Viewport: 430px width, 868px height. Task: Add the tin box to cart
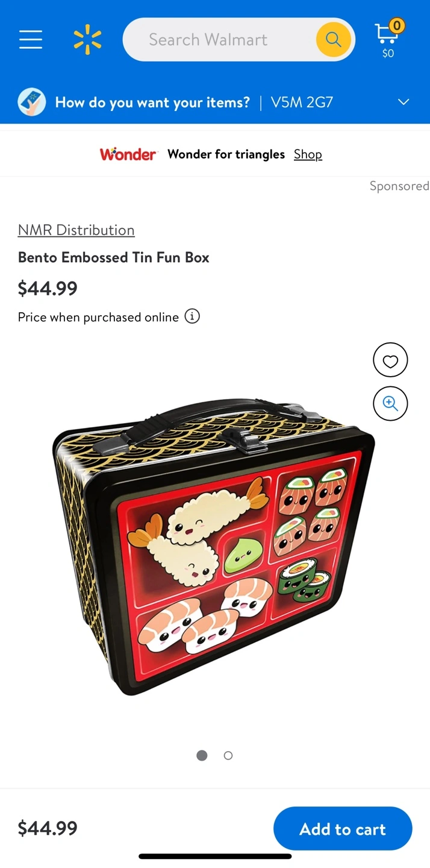click(343, 828)
